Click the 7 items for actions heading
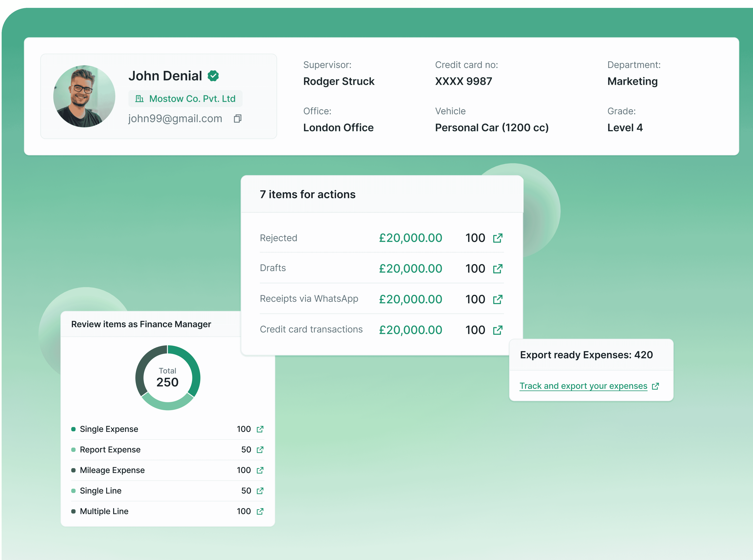Screen dimensions: 753x560 coord(307,194)
